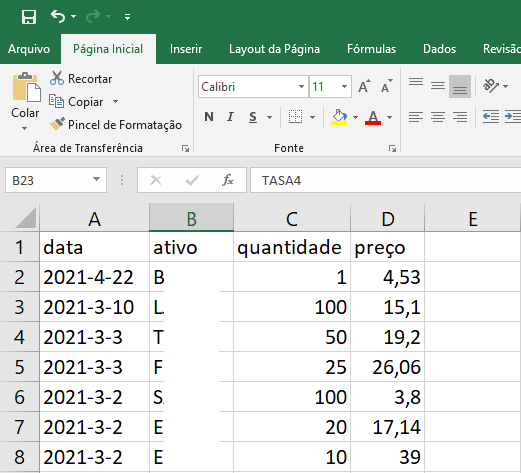This screenshot has height=473, width=521.
Task: Open the Arquivo tab
Action: tap(29, 49)
